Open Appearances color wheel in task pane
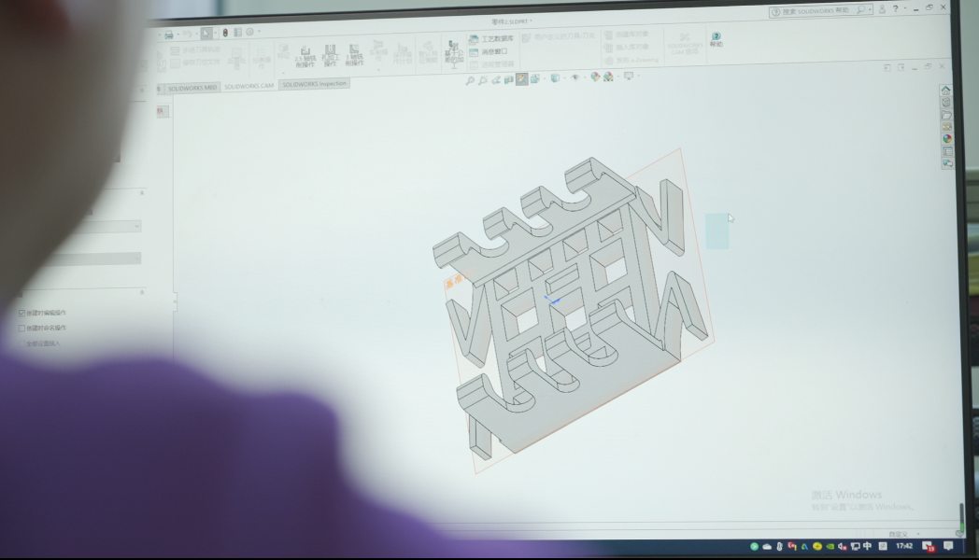This screenshot has height=560, width=979. 947,139
